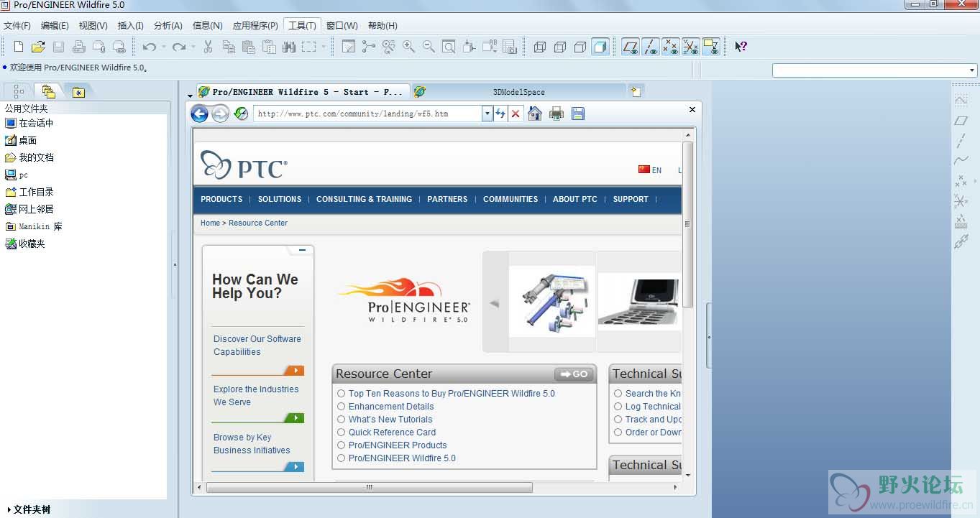The height and width of the screenshot is (518, 980).
Task: Add a new browser tab icon
Action: [636, 91]
